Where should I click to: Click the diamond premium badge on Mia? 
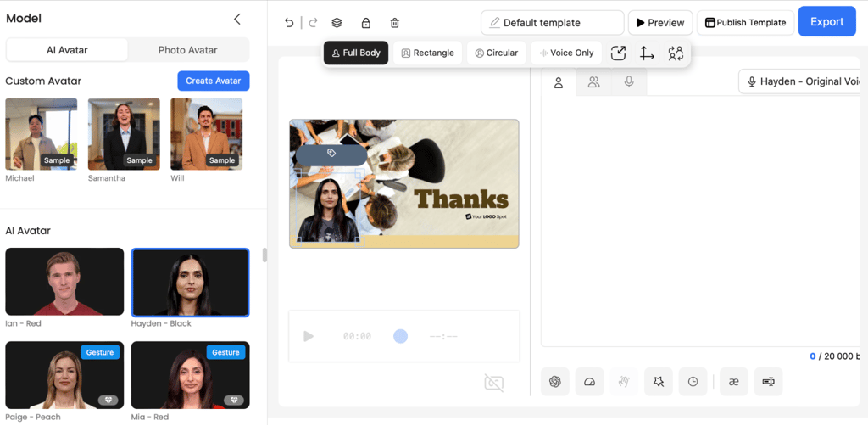(234, 400)
